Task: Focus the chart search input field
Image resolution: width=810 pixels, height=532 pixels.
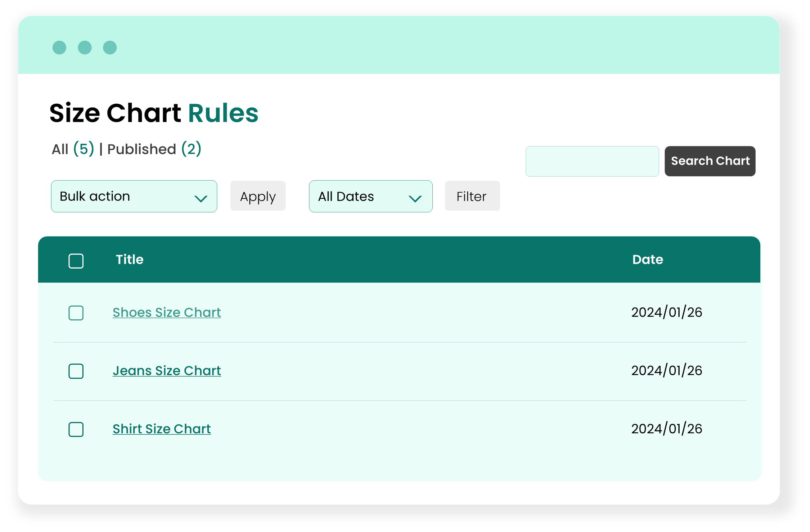Action: coord(592,161)
